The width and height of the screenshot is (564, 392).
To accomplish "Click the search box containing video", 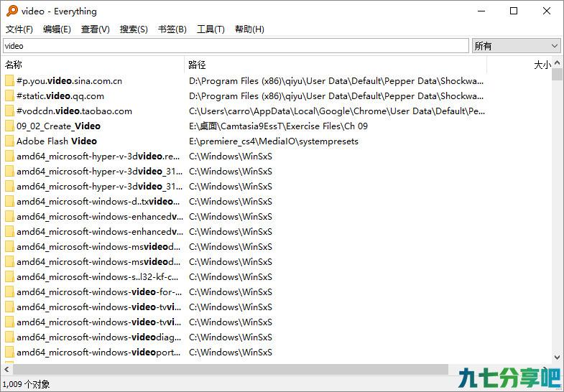I will [x=236, y=46].
